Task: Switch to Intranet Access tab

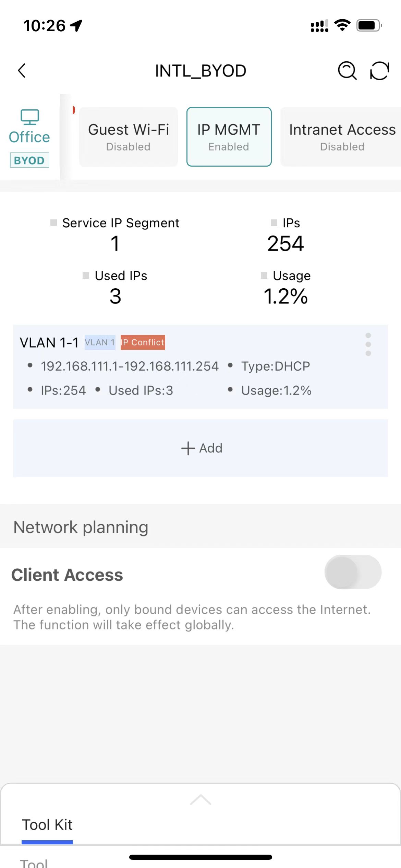Action: [342, 137]
